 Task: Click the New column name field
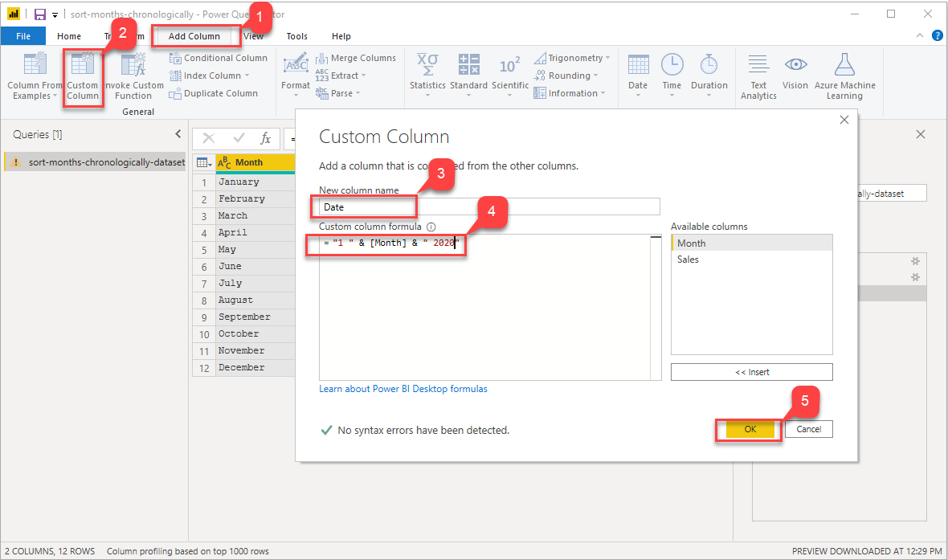pyautogui.click(x=488, y=206)
